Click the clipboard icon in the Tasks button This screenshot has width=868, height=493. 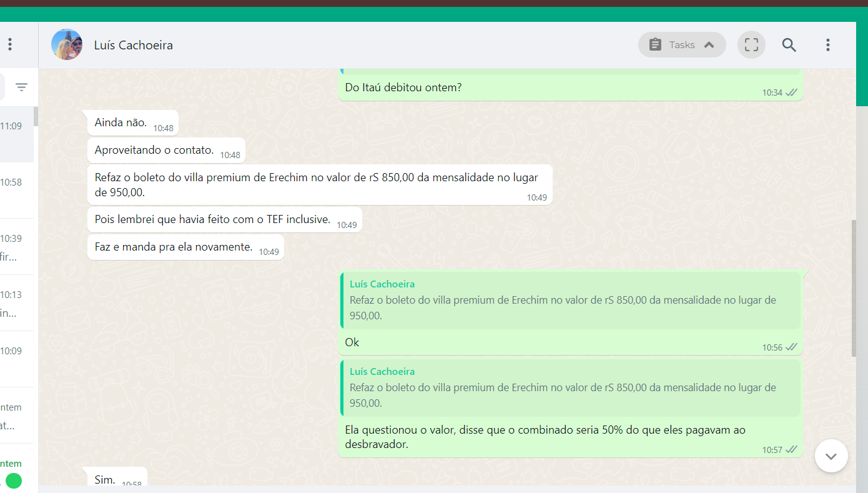(x=655, y=45)
